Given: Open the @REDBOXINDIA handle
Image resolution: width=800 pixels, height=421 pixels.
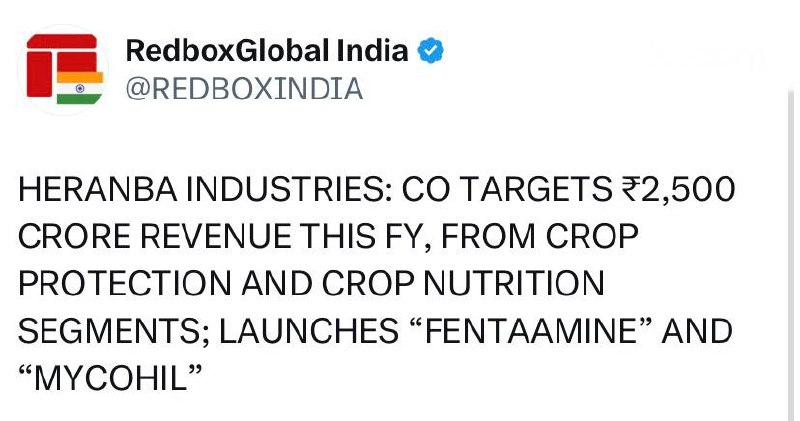Looking at the screenshot, I should click(244, 89).
